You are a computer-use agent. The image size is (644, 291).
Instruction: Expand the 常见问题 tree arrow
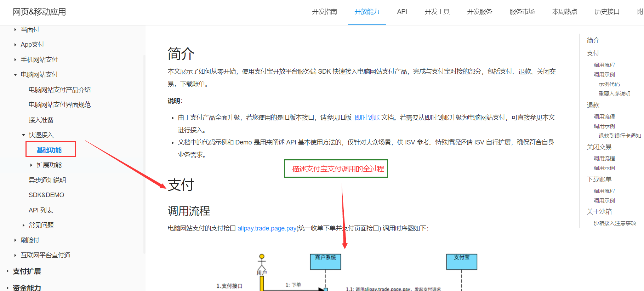23,225
